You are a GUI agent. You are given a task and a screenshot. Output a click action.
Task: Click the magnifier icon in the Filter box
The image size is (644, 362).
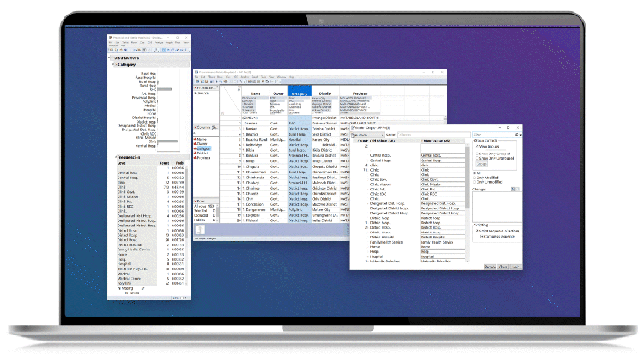(516, 135)
